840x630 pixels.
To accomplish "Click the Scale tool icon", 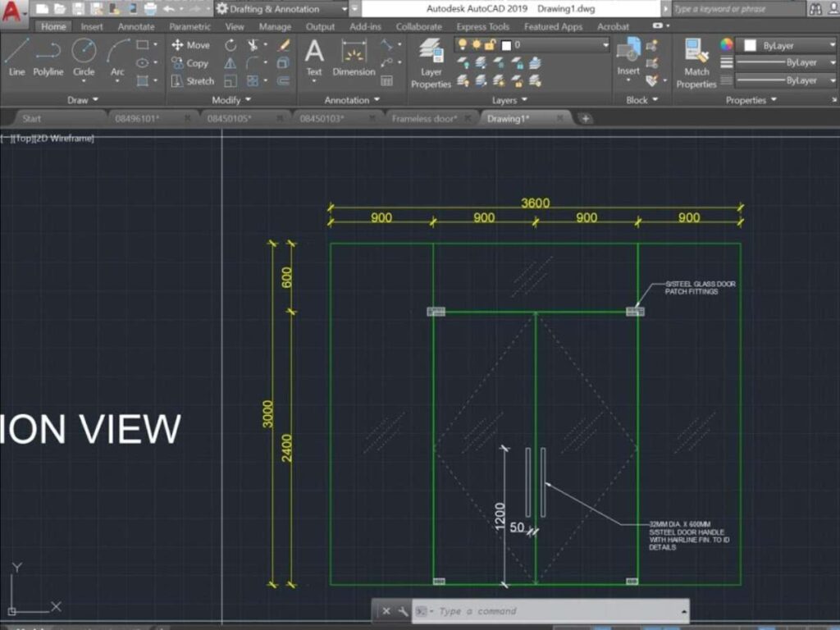I will 231,81.
